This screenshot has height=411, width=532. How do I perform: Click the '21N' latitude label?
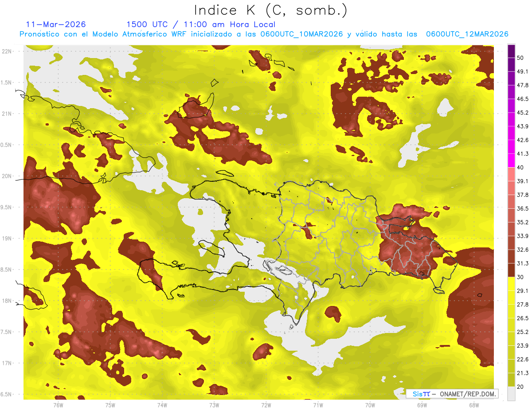click(x=7, y=114)
